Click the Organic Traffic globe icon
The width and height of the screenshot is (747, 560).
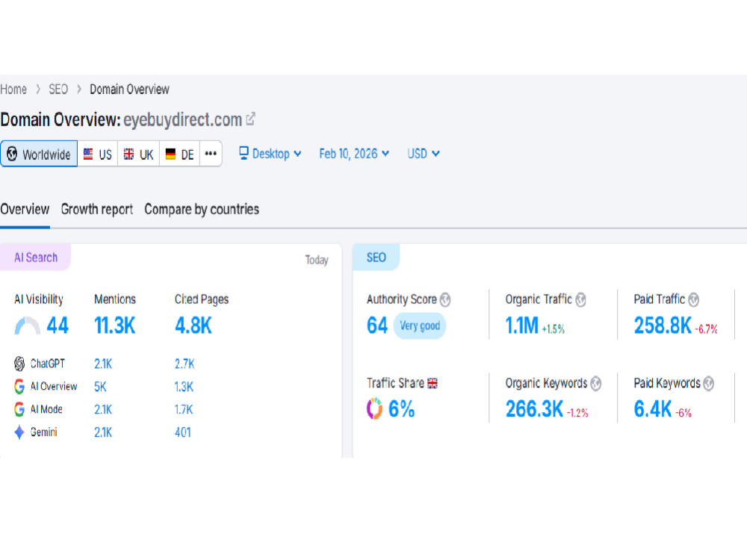coord(580,299)
